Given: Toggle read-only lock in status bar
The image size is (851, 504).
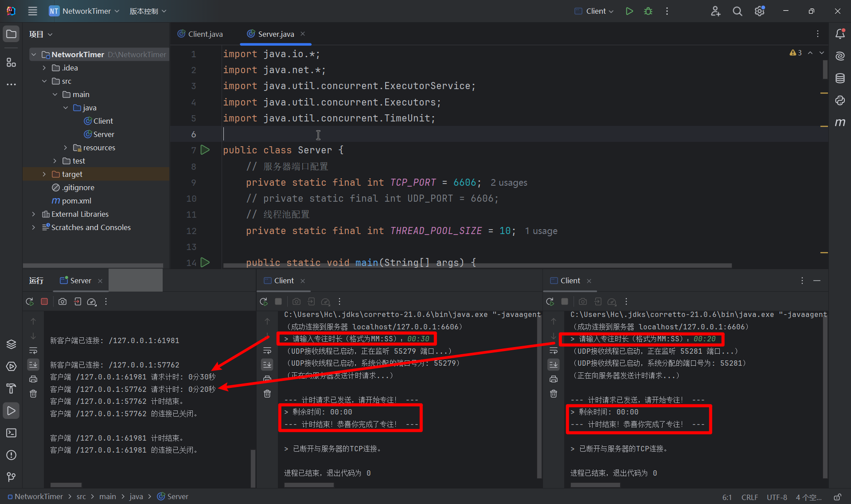Looking at the screenshot, I should tap(837, 497).
